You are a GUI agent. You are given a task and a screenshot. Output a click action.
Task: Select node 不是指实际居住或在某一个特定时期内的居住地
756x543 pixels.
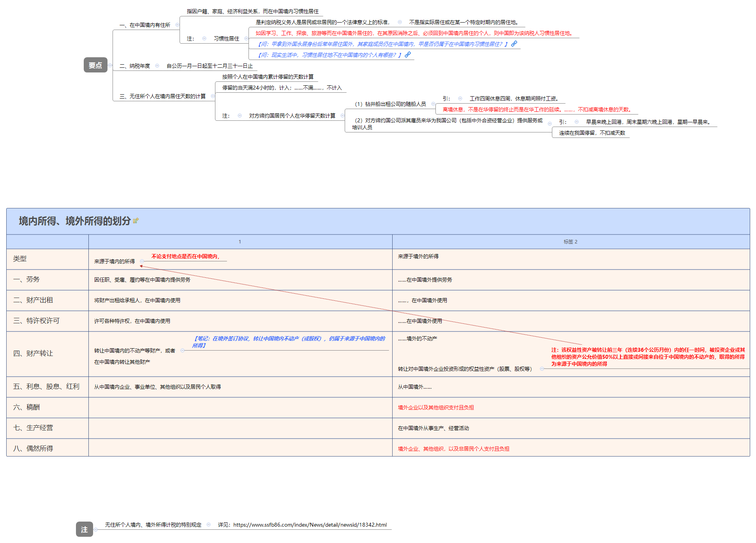coord(465,22)
